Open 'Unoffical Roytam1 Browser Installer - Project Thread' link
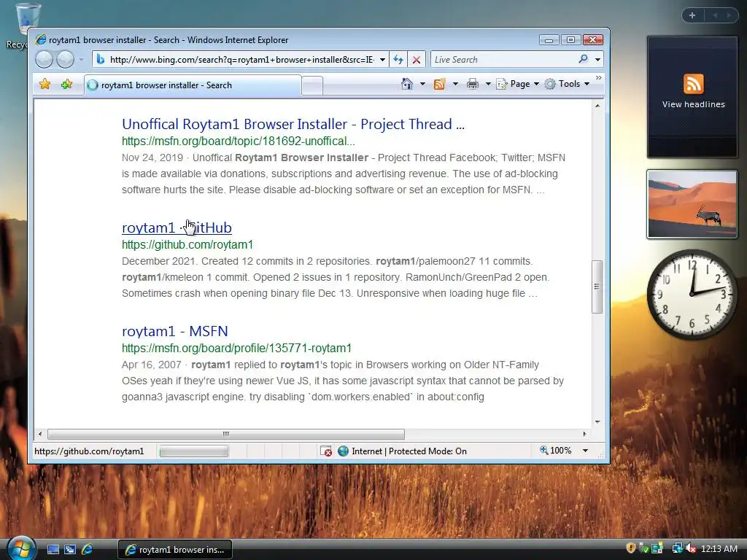Image resolution: width=747 pixels, height=560 pixels. pos(293,124)
